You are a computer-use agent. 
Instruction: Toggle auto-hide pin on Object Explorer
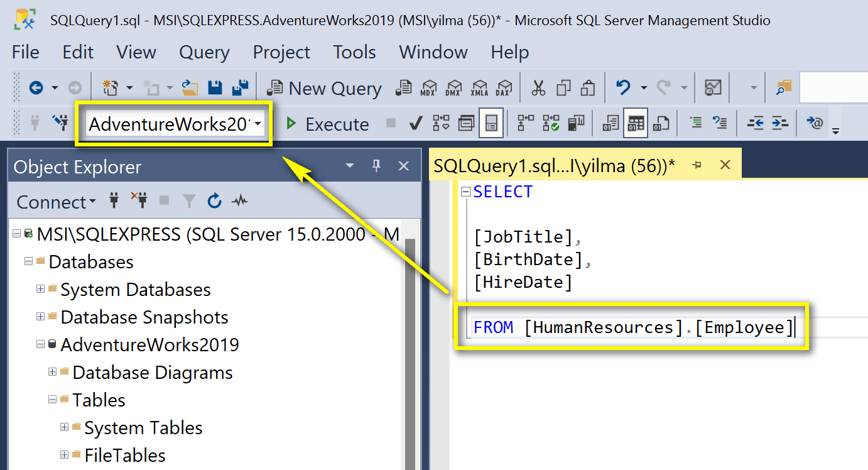pyautogui.click(x=376, y=166)
